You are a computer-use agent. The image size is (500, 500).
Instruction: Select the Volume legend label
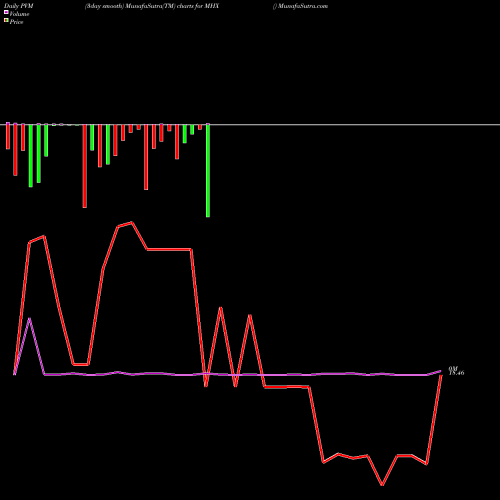[19, 14]
